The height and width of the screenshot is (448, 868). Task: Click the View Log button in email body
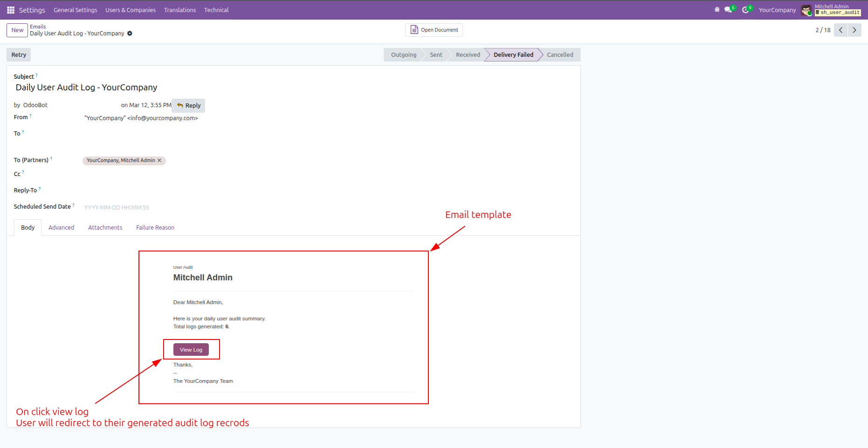191,350
